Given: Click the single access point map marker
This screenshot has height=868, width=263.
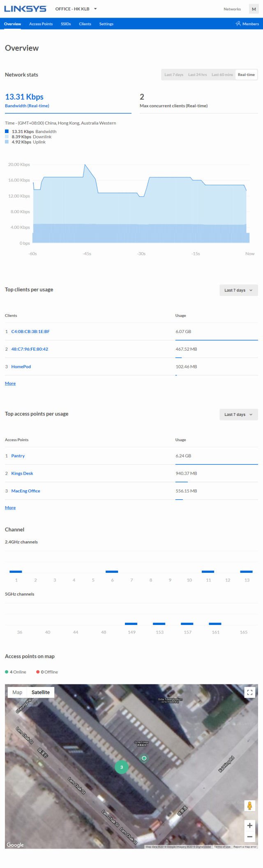Looking at the screenshot, I should pyautogui.click(x=144, y=758).
